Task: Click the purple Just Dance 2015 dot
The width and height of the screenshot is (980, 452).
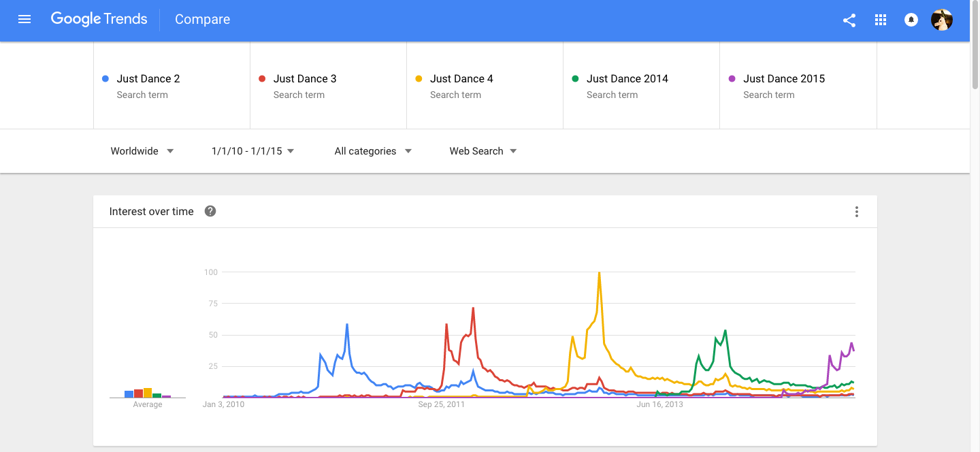Action: pos(732,79)
